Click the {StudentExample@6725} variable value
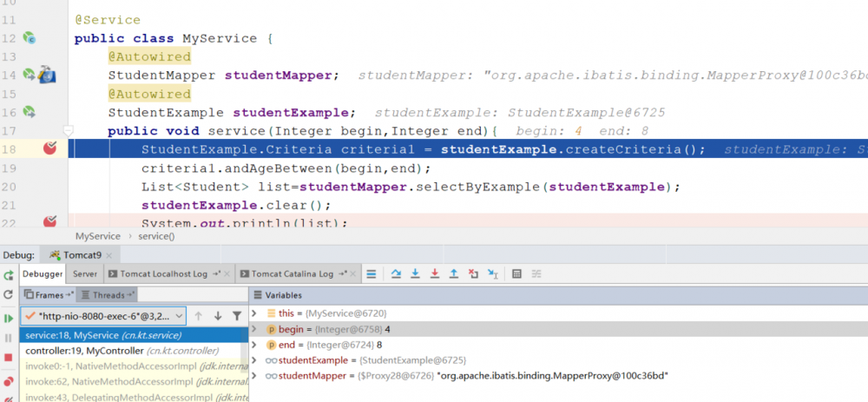 413,360
